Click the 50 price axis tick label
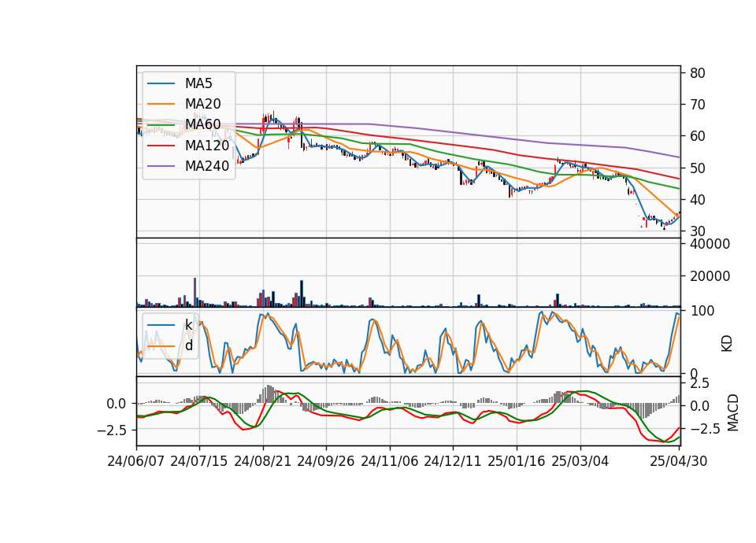Viewport: 756px width, 543px height. pyautogui.click(x=698, y=168)
